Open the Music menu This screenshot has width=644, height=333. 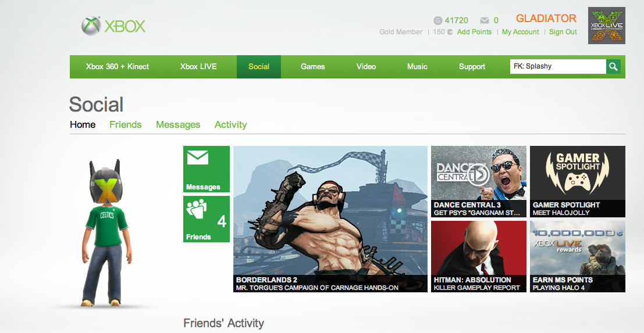point(417,66)
